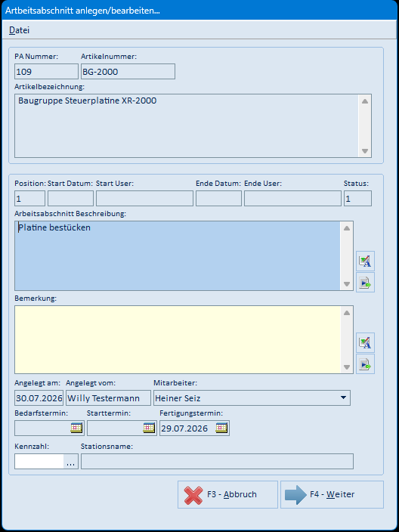Click the Stationsname field

(217, 462)
